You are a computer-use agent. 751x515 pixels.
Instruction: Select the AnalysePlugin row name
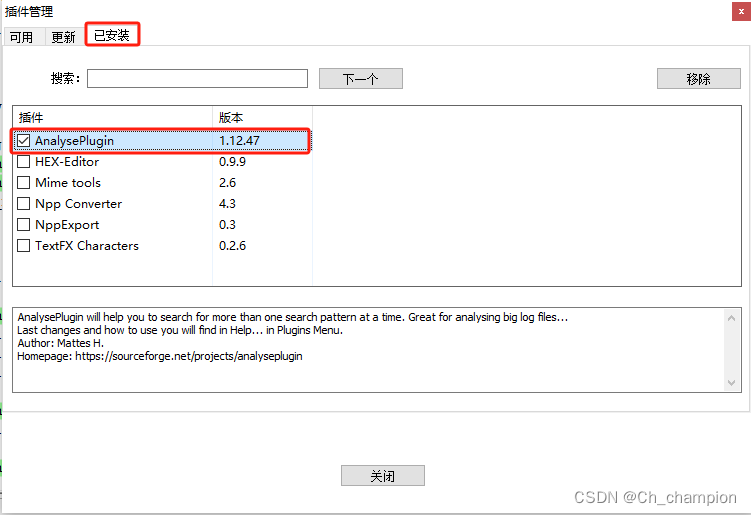(74, 141)
